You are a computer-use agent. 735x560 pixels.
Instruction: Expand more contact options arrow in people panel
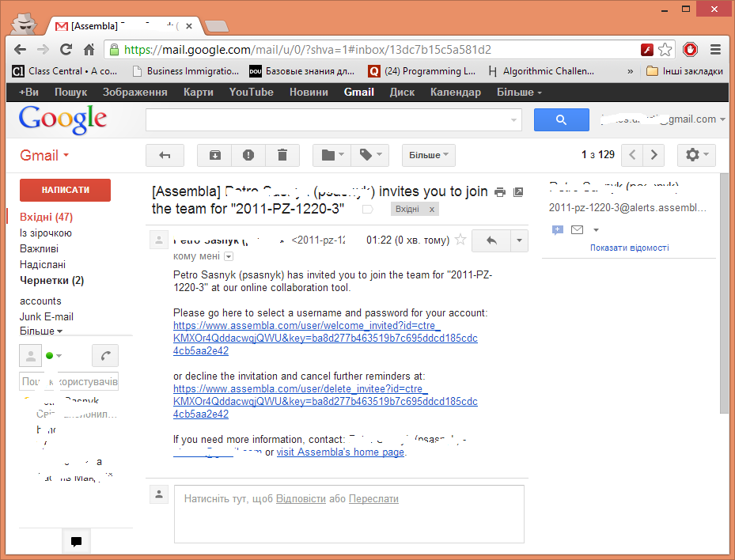pyautogui.click(x=597, y=230)
